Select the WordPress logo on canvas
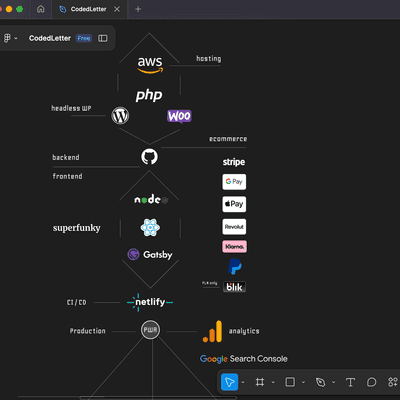The image size is (400, 400). click(120, 116)
